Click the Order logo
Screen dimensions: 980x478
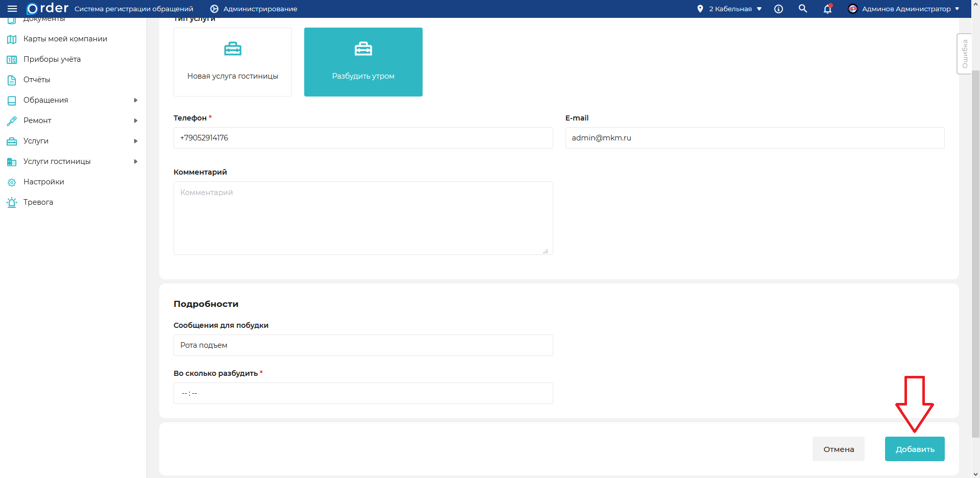[47, 9]
